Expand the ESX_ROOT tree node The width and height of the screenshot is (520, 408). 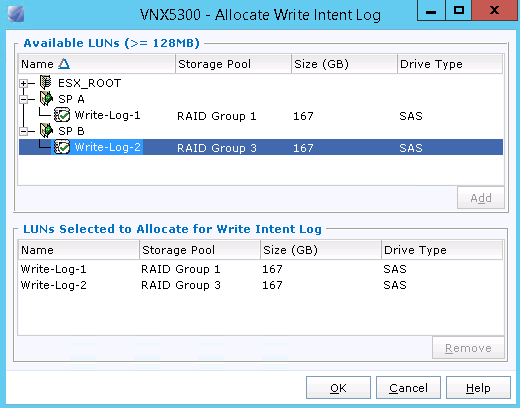point(23,83)
